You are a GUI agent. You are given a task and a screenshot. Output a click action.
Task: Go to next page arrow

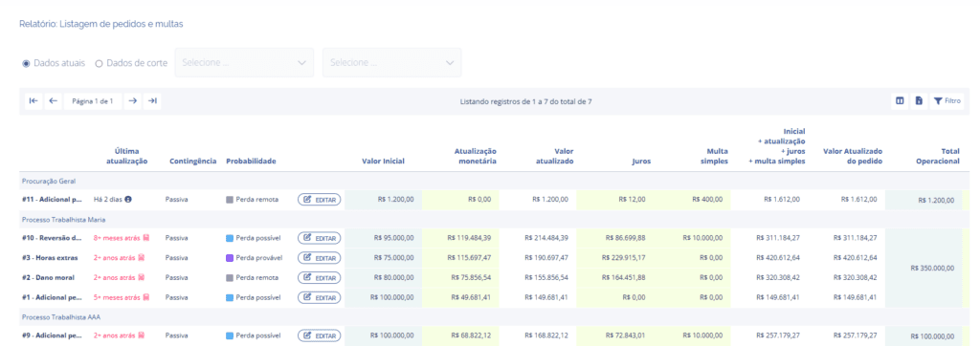[132, 101]
